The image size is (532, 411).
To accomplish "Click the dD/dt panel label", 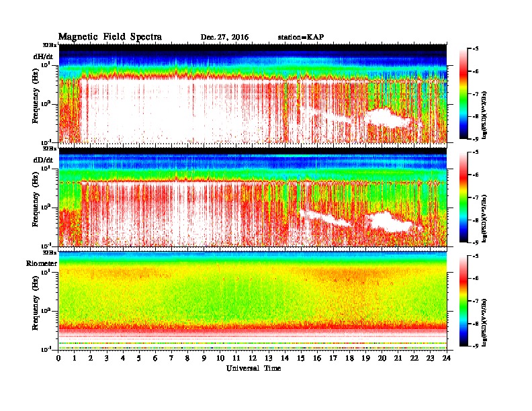I will [x=43, y=160].
